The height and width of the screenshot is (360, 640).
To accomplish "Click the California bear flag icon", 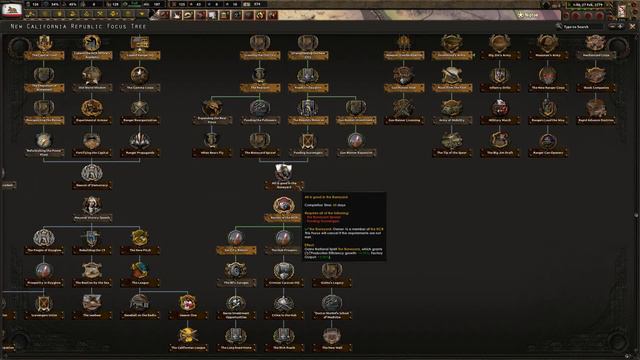I will click(11, 9).
